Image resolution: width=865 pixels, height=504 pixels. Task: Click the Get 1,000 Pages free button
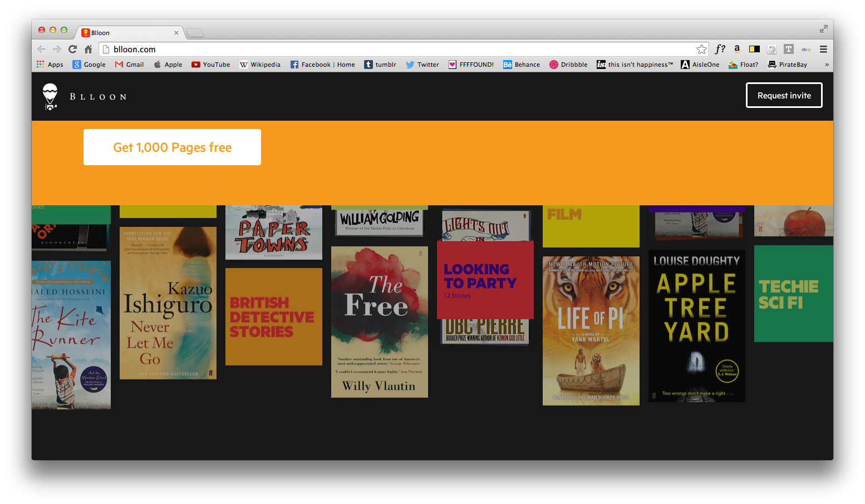click(172, 147)
